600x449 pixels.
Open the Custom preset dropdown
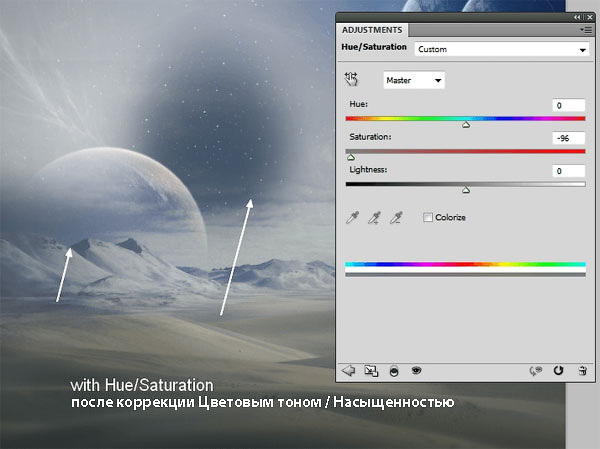[x=502, y=49]
